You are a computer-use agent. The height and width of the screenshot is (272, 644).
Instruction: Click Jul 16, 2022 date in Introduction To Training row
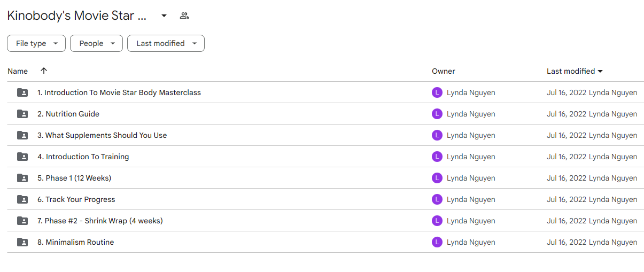click(x=567, y=157)
